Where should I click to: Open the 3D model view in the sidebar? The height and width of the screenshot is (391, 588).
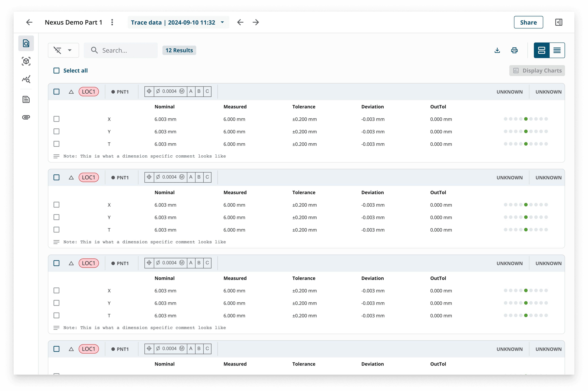point(26,61)
